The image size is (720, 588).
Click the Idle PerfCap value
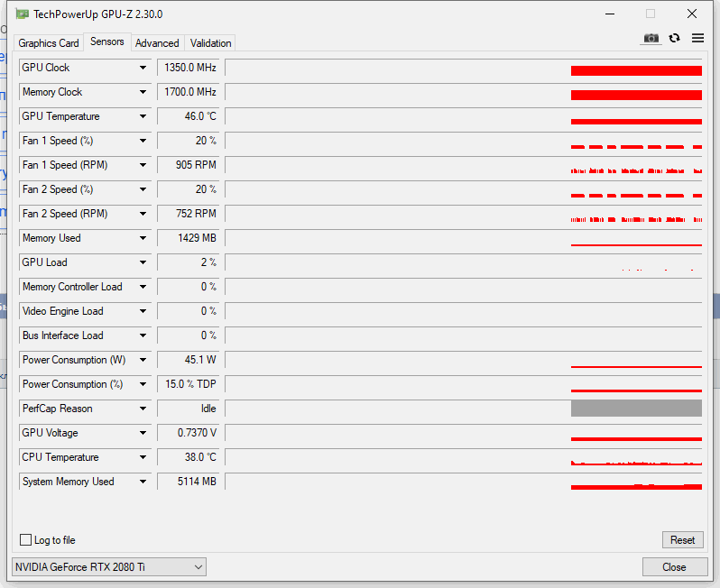tap(189, 408)
